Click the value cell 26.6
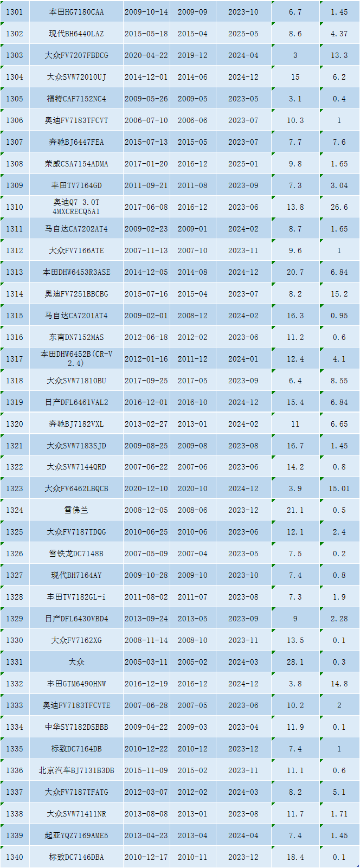The width and height of the screenshot is (360, 868). pos(339,207)
